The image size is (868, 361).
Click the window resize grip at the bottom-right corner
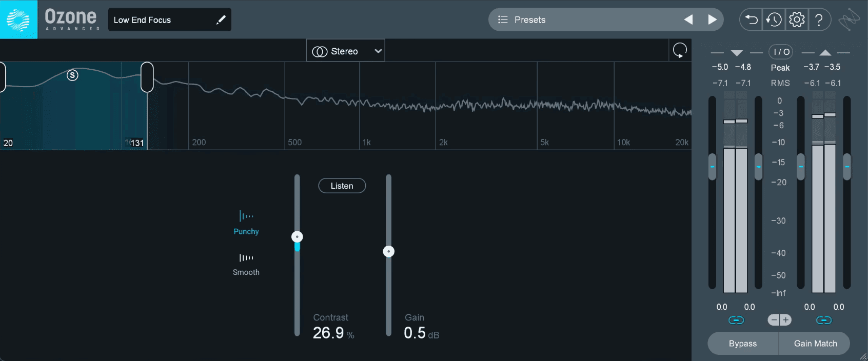click(x=863, y=356)
